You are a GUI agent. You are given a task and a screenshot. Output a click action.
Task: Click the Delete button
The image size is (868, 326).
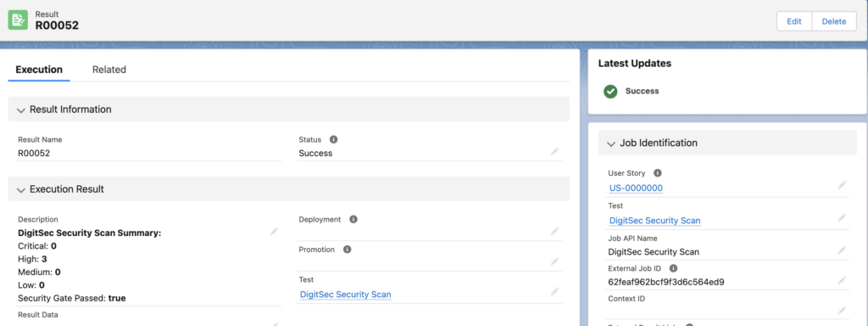[834, 21]
